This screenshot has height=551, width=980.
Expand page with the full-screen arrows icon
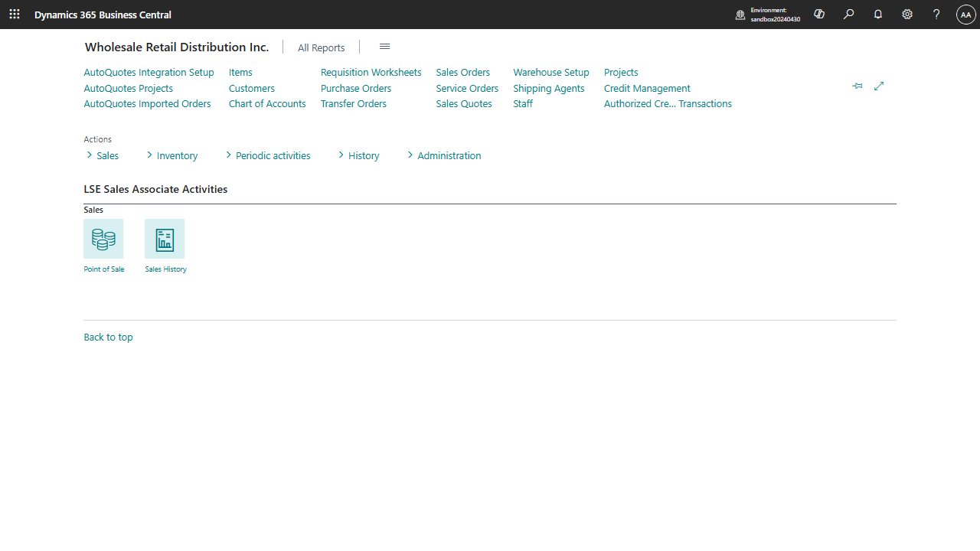[879, 86]
